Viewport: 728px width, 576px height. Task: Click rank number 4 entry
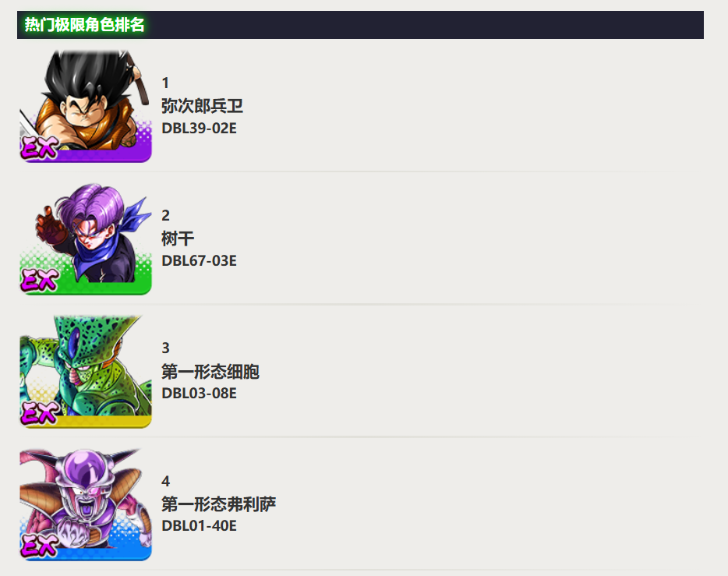pos(165,481)
